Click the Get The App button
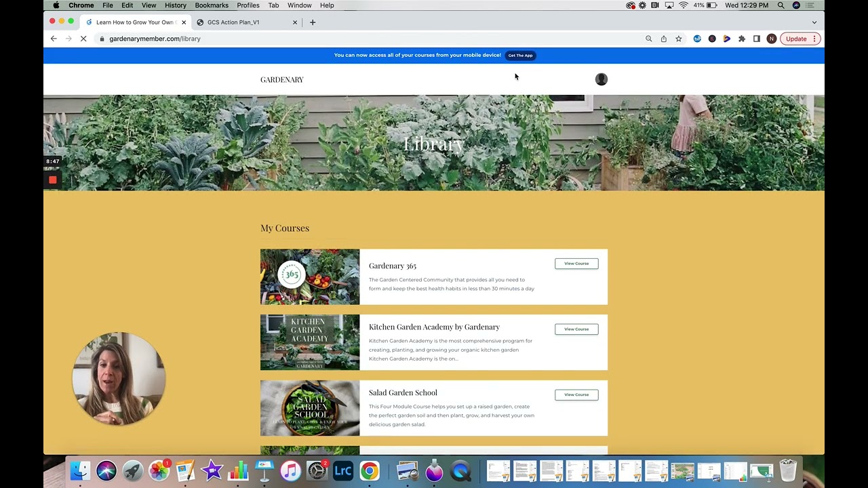The width and height of the screenshot is (868, 488). pos(520,56)
